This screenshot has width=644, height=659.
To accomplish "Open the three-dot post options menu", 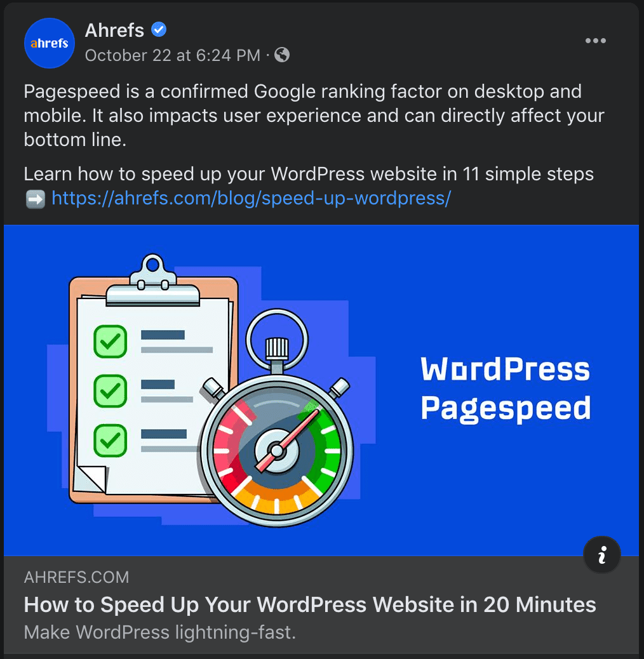I will tap(595, 41).
